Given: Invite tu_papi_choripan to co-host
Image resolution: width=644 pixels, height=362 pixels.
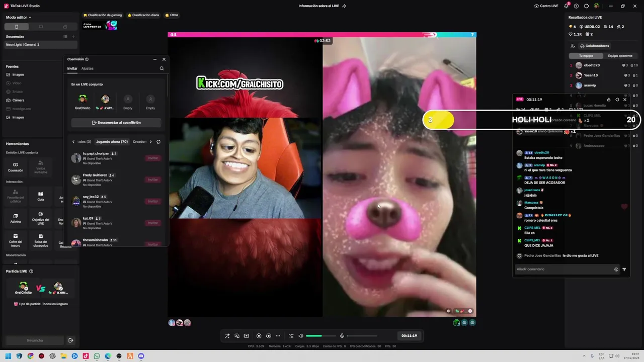Looking at the screenshot, I should pos(152,158).
